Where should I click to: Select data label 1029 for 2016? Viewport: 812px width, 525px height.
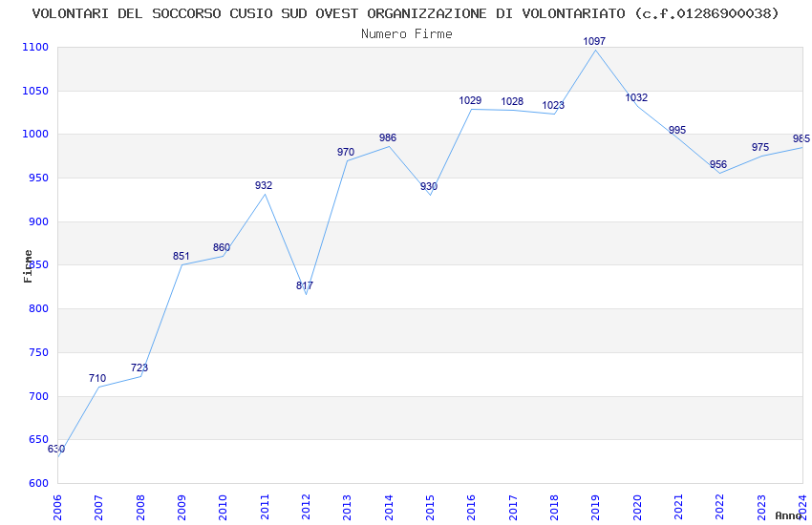click(470, 100)
